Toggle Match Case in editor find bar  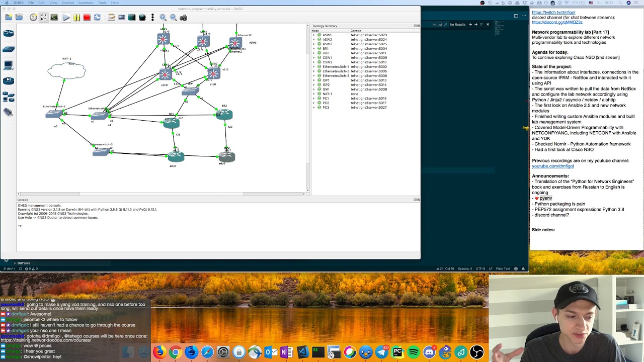435,24
